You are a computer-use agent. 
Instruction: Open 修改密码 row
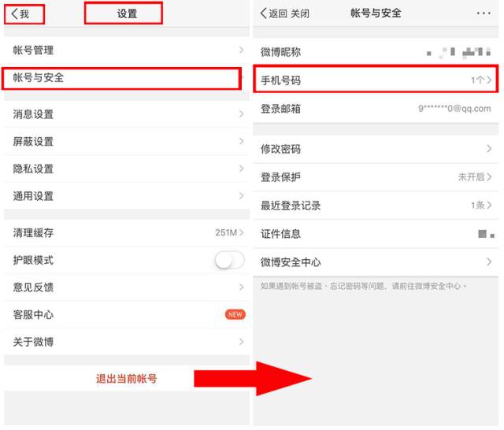(376, 149)
